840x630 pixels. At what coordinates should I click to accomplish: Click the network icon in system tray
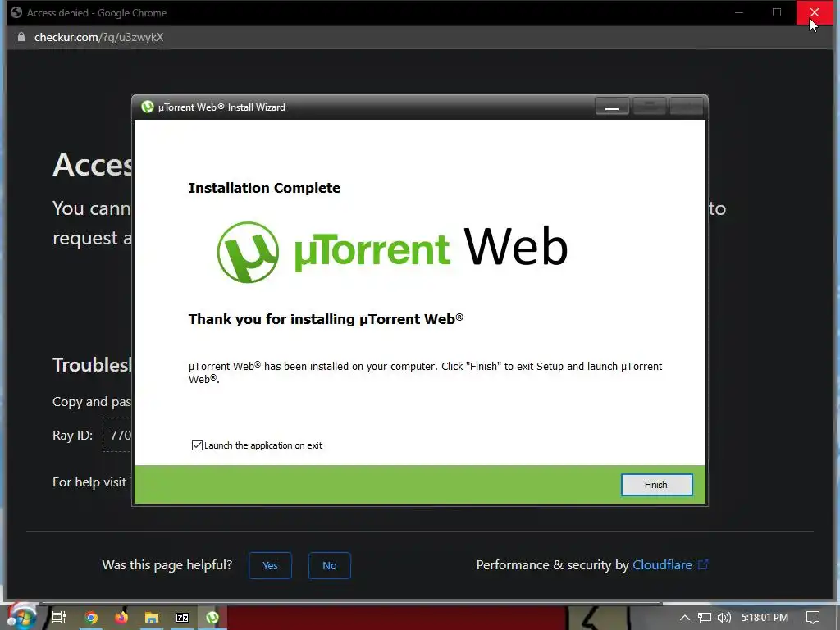click(x=705, y=618)
